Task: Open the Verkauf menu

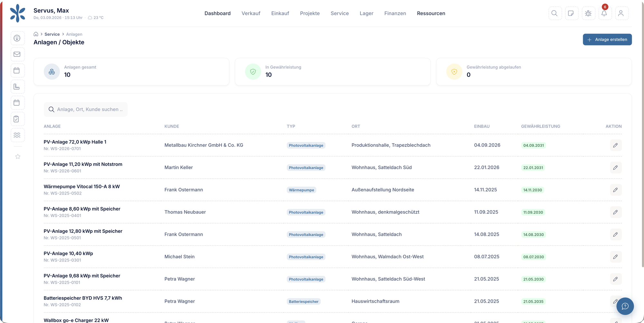Action: (x=251, y=13)
